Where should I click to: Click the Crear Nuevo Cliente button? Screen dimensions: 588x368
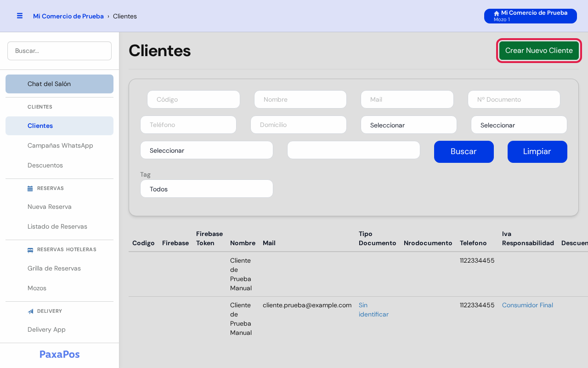(539, 51)
